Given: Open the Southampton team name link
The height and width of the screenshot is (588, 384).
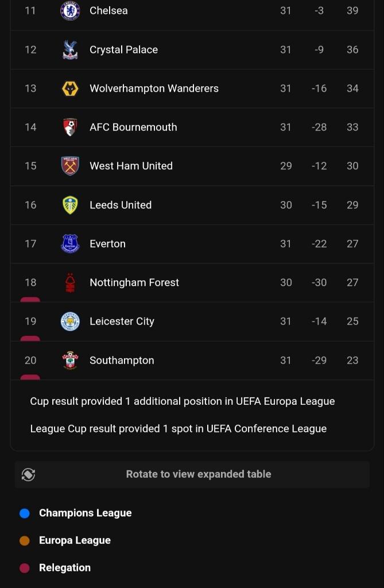Looking at the screenshot, I should coord(122,361).
